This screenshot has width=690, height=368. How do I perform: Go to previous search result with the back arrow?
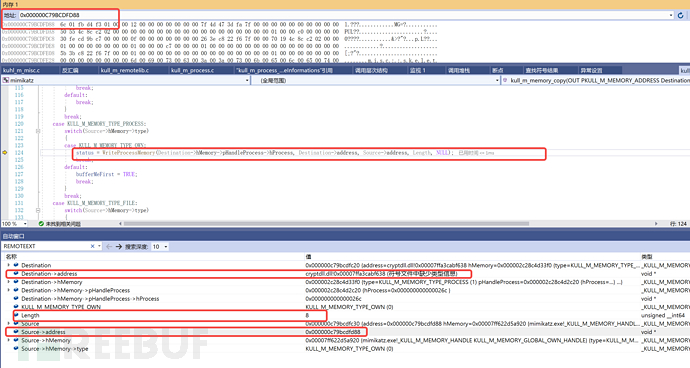109,247
